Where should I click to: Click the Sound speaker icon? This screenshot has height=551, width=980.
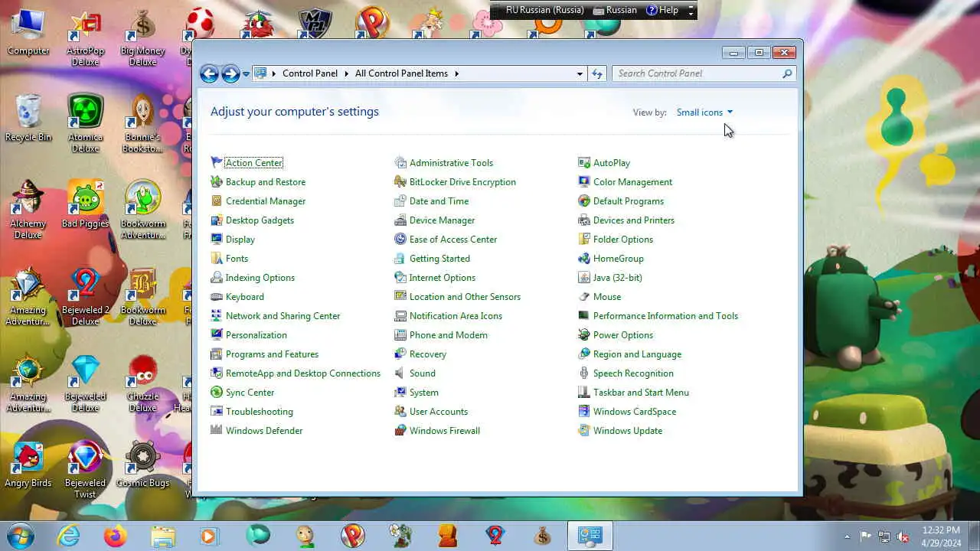point(400,373)
